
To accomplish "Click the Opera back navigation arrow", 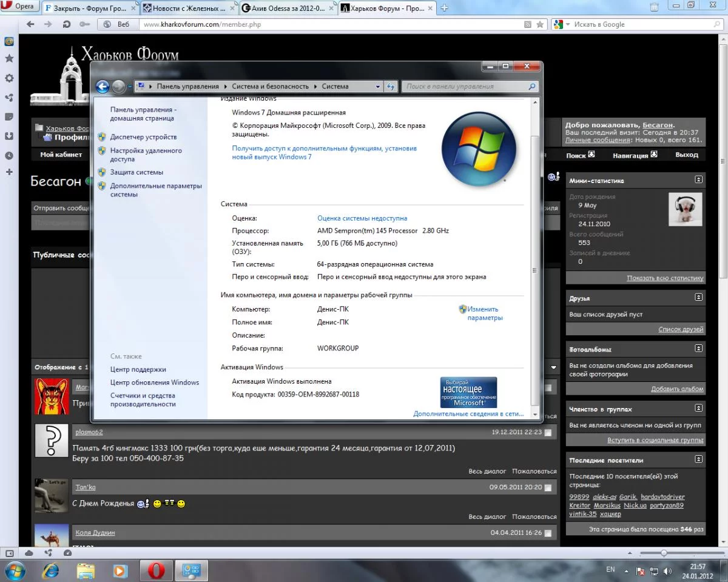I will pyautogui.click(x=30, y=24).
